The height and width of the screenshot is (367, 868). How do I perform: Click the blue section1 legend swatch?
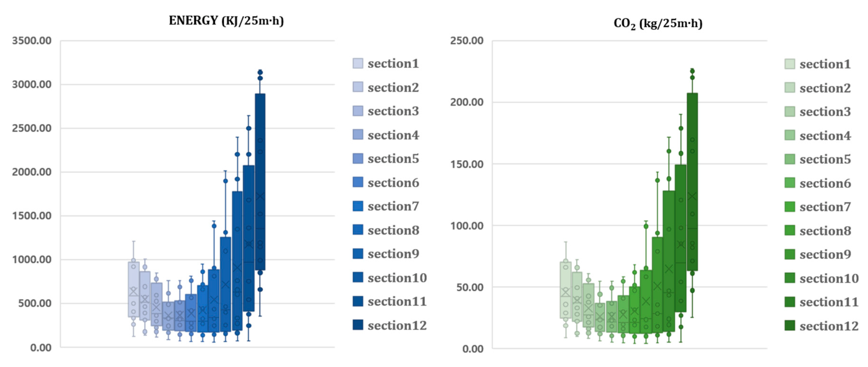click(x=358, y=63)
